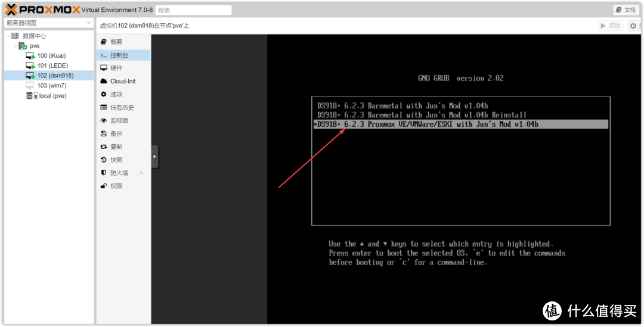Select 数据中心 in the tree
644x327 pixels.
click(x=35, y=36)
